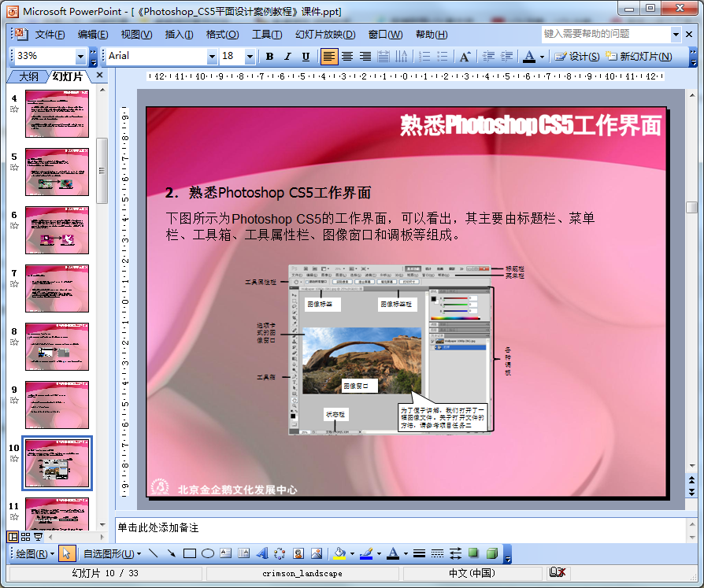Open 幻灯片放映 Slide Show menu
The image size is (704, 588).
coord(325,35)
